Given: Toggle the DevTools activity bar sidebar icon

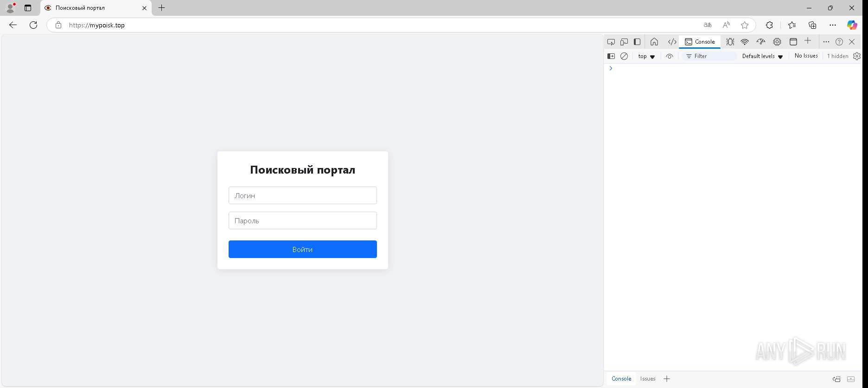Looking at the screenshot, I should pyautogui.click(x=637, y=42).
